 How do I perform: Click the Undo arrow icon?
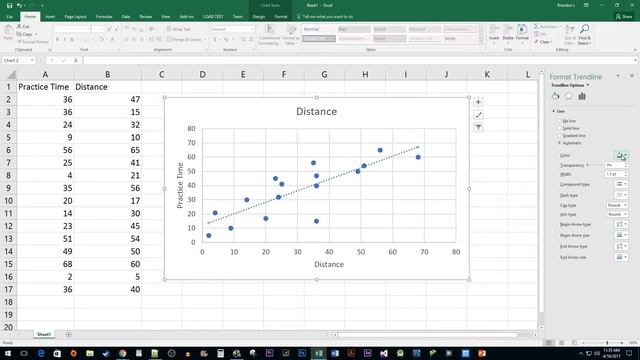[x=19, y=5]
